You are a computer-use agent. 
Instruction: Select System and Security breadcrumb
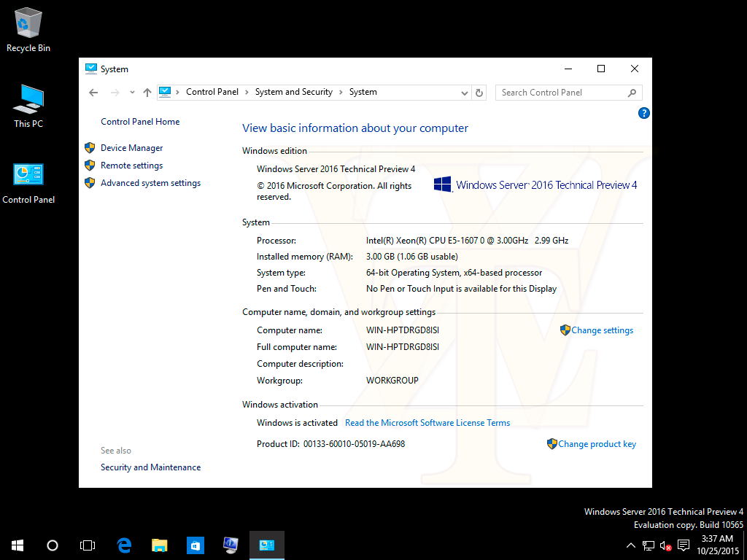tap(293, 92)
